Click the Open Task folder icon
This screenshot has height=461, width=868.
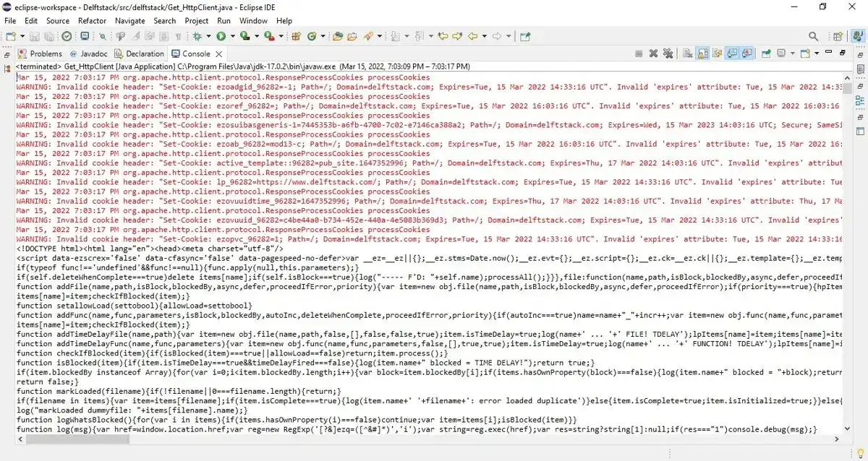click(352, 36)
